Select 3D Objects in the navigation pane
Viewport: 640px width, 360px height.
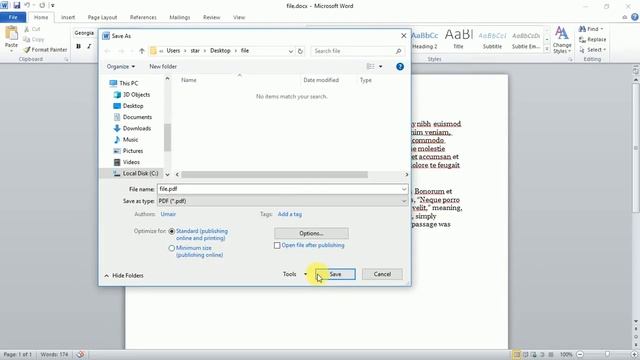(131, 94)
